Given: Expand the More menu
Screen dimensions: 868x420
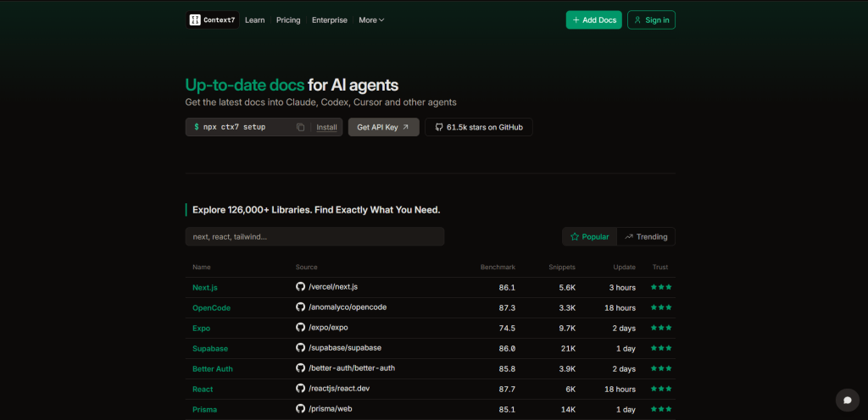Looking at the screenshot, I should 371,19.
